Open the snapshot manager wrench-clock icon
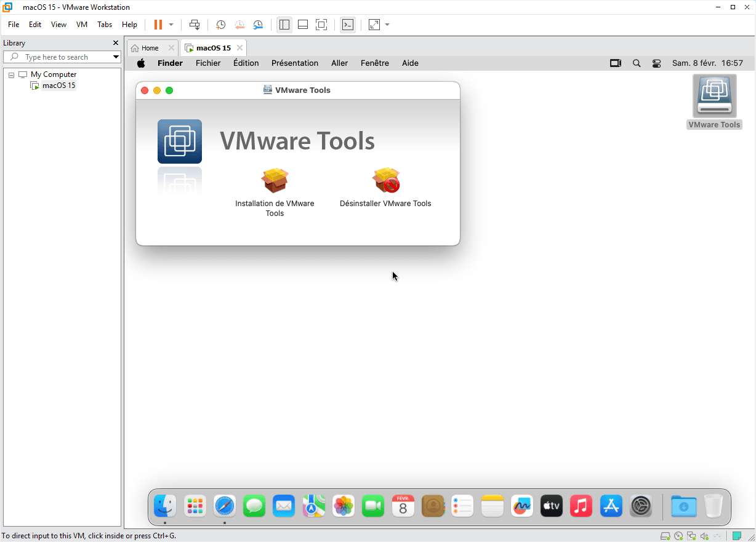The height and width of the screenshot is (542, 756). tap(259, 25)
